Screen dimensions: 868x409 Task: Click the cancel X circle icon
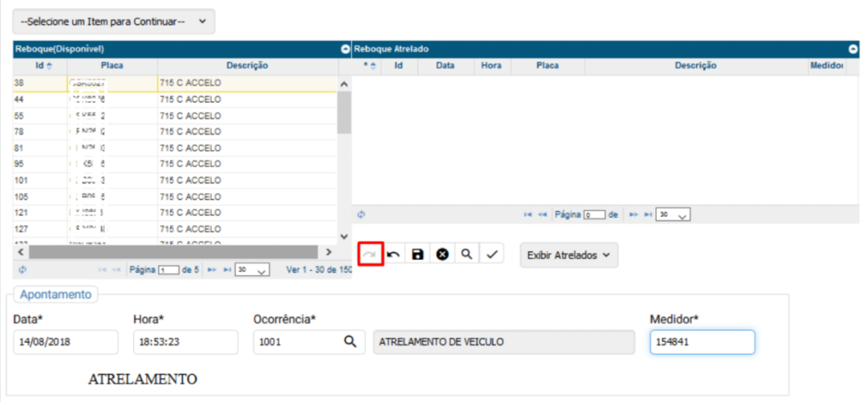(x=442, y=254)
